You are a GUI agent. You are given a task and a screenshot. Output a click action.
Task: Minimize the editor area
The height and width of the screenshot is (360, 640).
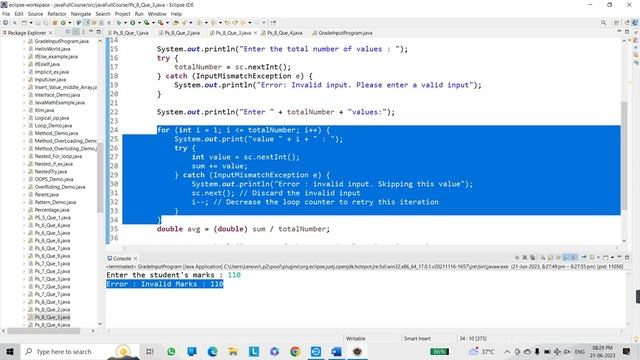pyautogui.click(x=619, y=31)
